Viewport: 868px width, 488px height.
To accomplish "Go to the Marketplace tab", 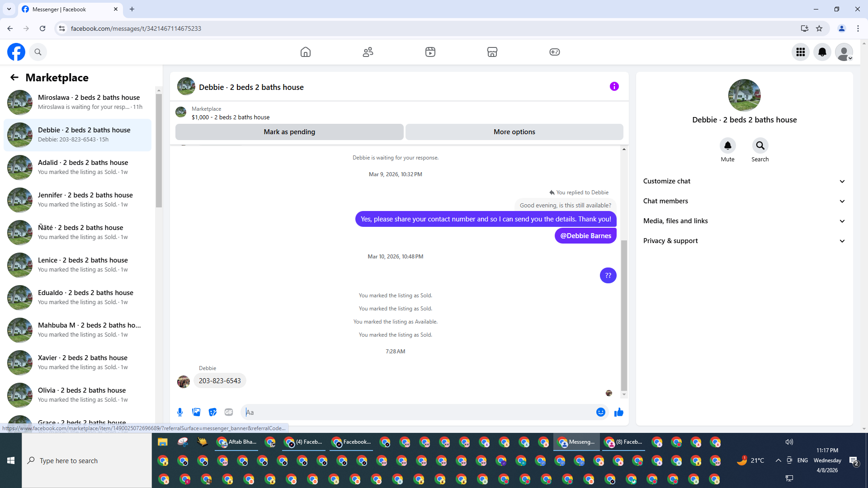I will click(492, 52).
